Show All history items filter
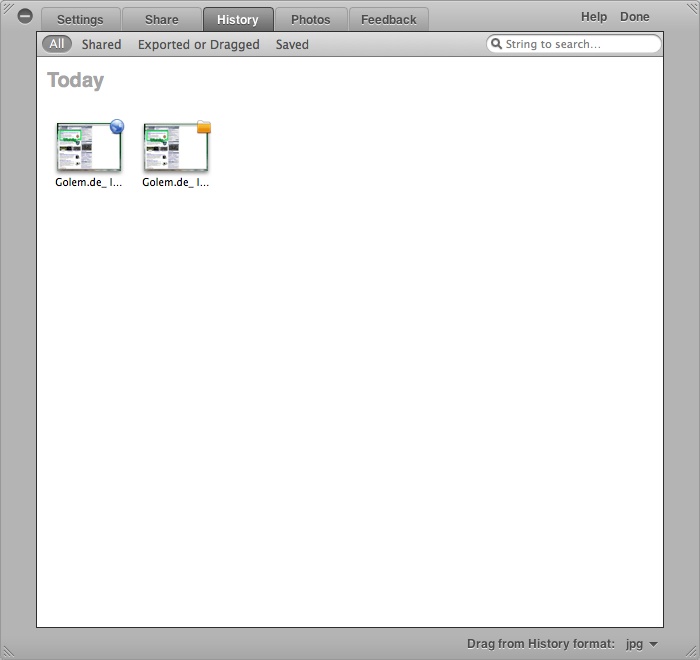Viewport: 700px width, 660px height. tap(57, 44)
